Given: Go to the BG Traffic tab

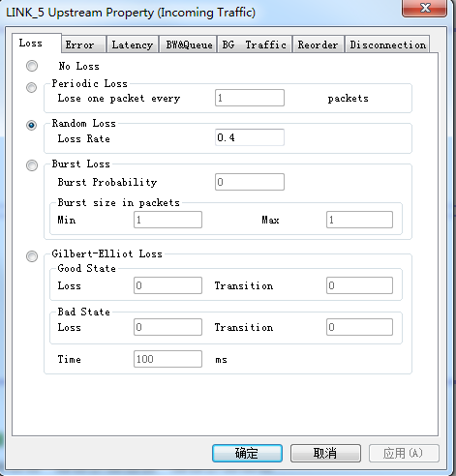Looking at the screenshot, I should (x=255, y=45).
